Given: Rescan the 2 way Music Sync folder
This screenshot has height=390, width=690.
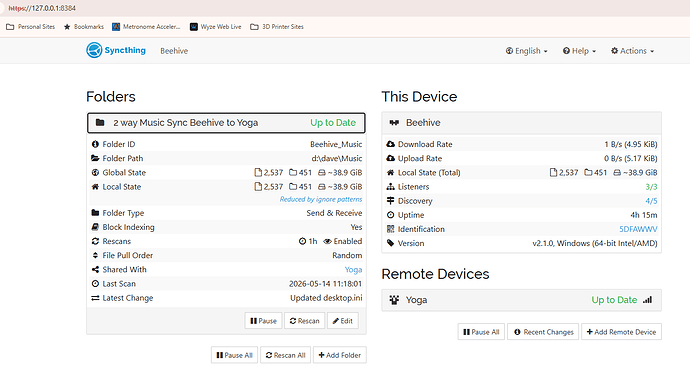Looking at the screenshot, I should pyautogui.click(x=305, y=321).
